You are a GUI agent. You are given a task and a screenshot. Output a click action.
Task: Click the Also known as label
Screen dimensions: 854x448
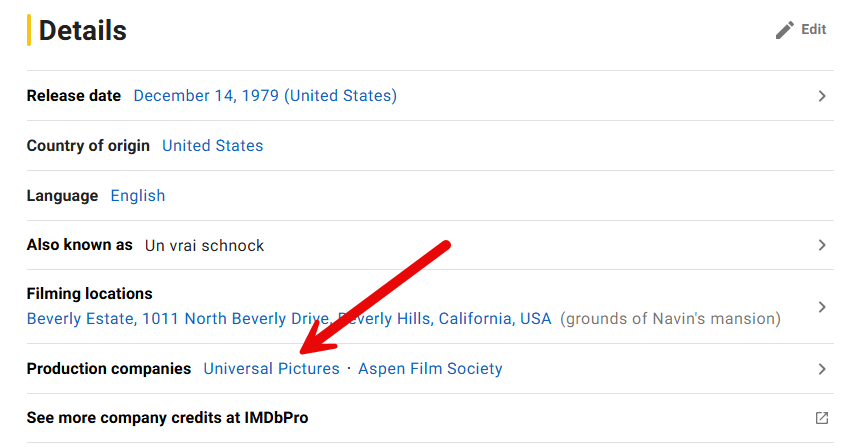coord(80,245)
